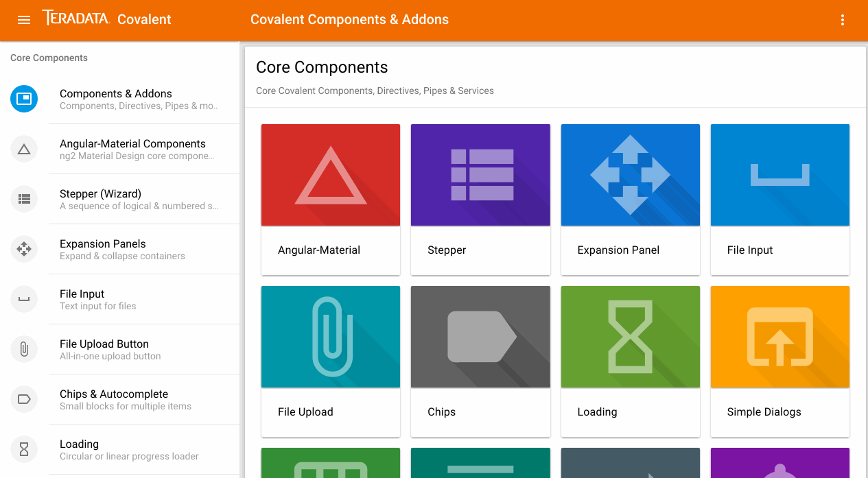Click the teal paperclip File Upload image
868x478 pixels.
click(x=331, y=337)
